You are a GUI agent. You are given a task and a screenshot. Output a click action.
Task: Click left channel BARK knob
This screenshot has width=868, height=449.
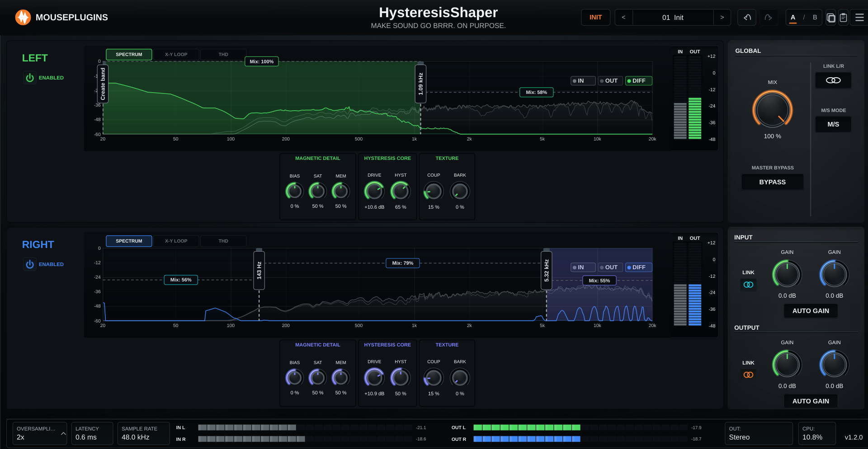coord(460,191)
